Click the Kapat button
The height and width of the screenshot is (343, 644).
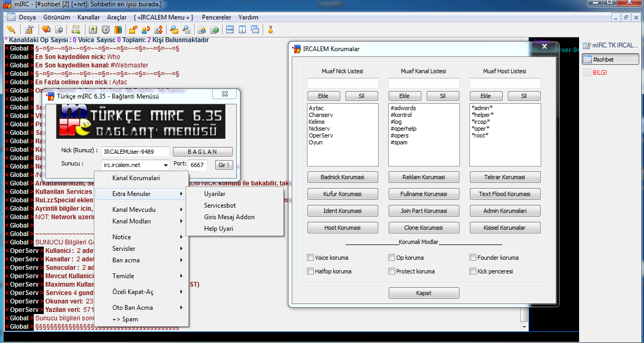coord(424,293)
